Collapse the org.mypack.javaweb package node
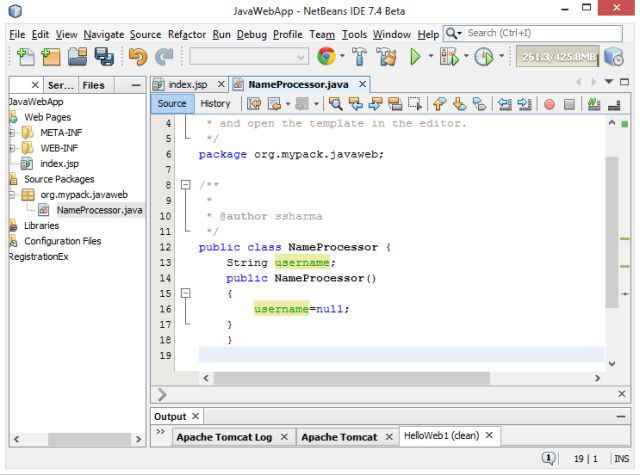 point(12,195)
